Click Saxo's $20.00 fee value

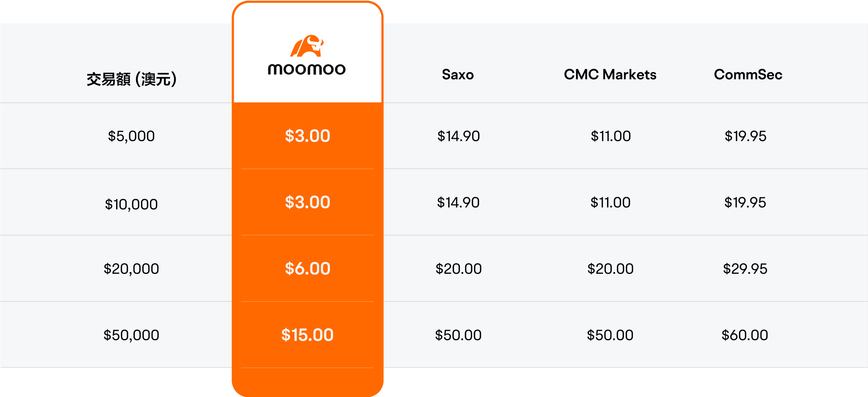(x=459, y=269)
